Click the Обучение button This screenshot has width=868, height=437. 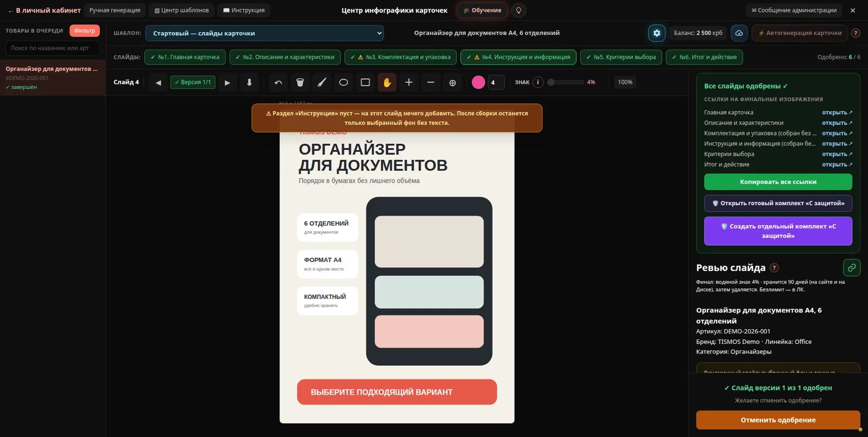coord(482,10)
